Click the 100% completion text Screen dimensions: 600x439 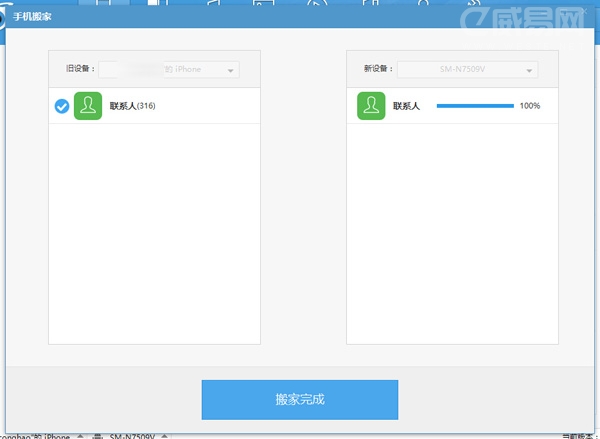click(x=530, y=106)
